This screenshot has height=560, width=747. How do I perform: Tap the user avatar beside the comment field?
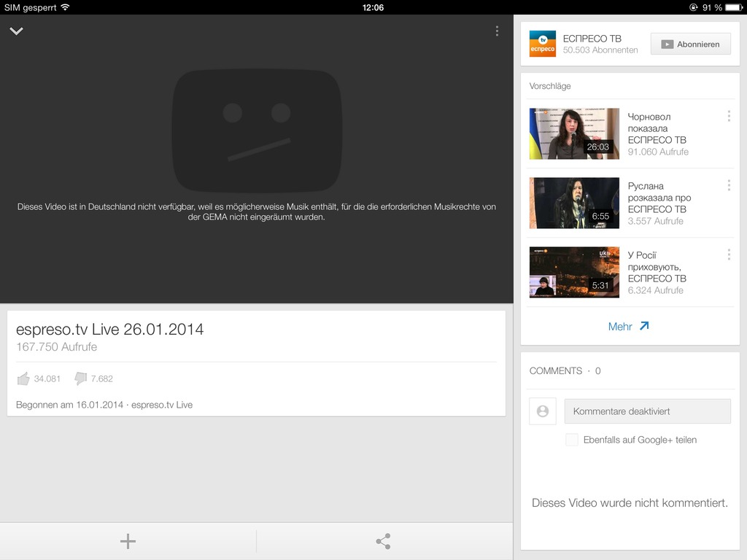[543, 411]
